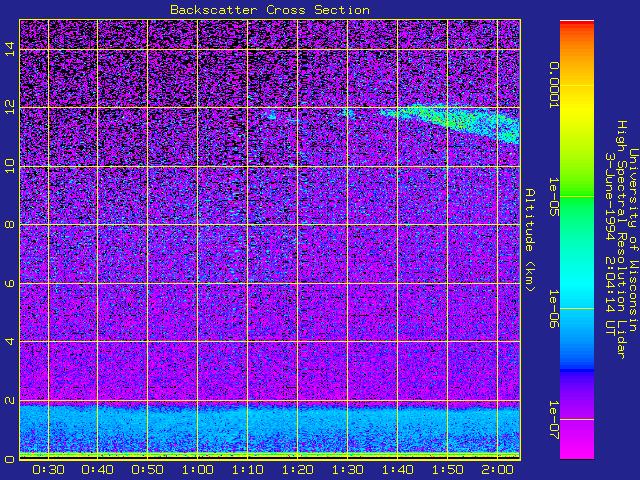Pick the red top of color bar
The image size is (640, 480).
pos(577,25)
